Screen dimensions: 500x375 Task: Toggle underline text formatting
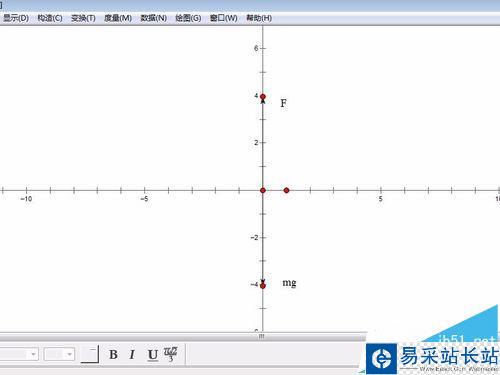pyautogui.click(x=153, y=355)
